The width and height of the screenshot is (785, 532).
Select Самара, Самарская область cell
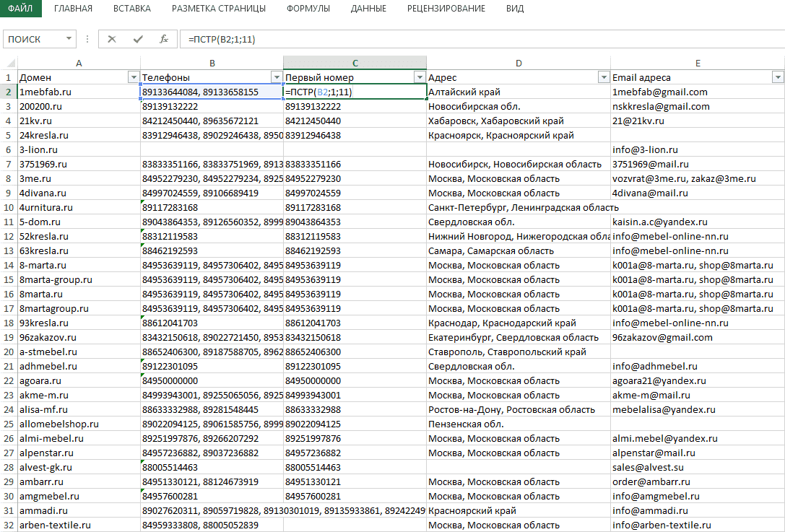[519, 250]
